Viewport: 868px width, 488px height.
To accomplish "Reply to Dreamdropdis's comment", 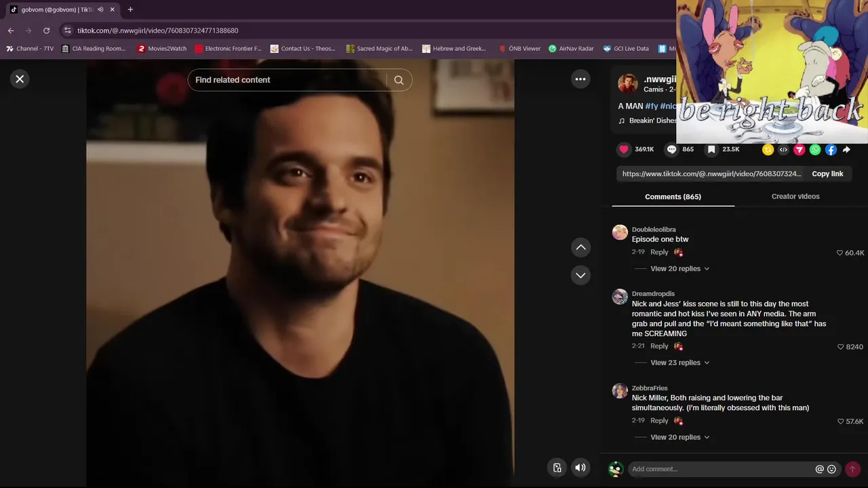I will tap(659, 346).
